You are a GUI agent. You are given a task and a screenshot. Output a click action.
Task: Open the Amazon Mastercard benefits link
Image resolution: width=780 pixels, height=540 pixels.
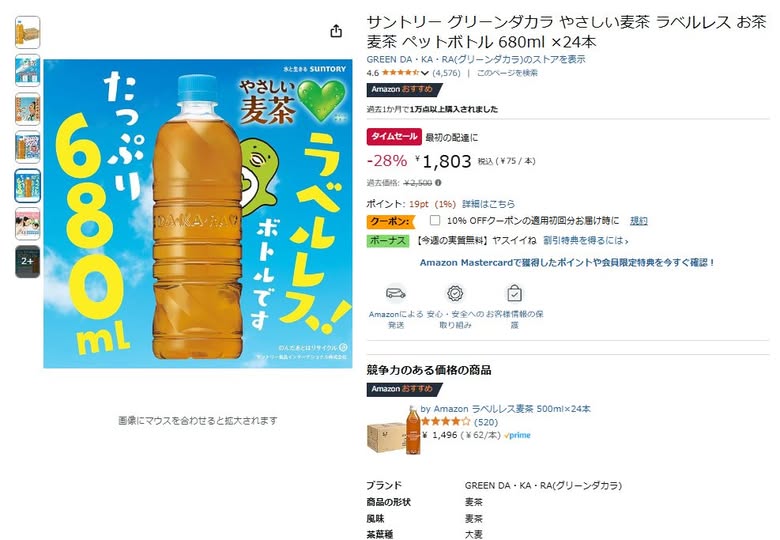(x=567, y=263)
